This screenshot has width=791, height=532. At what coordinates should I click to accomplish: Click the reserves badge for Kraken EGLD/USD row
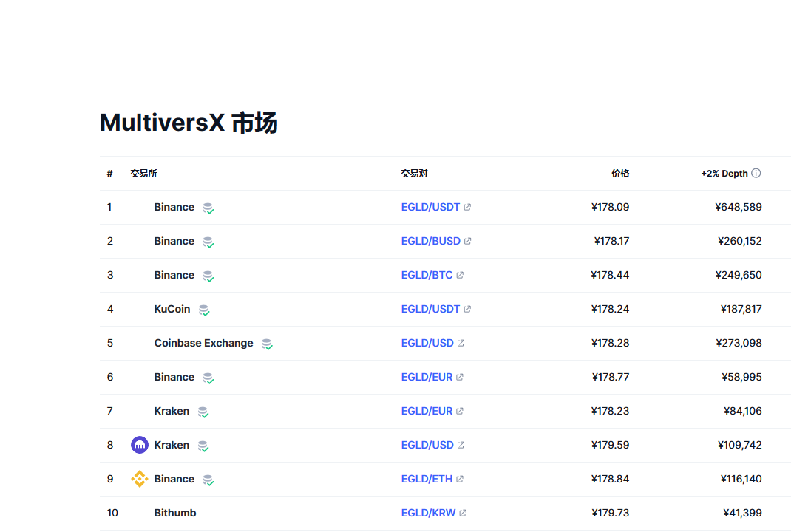[x=203, y=446]
